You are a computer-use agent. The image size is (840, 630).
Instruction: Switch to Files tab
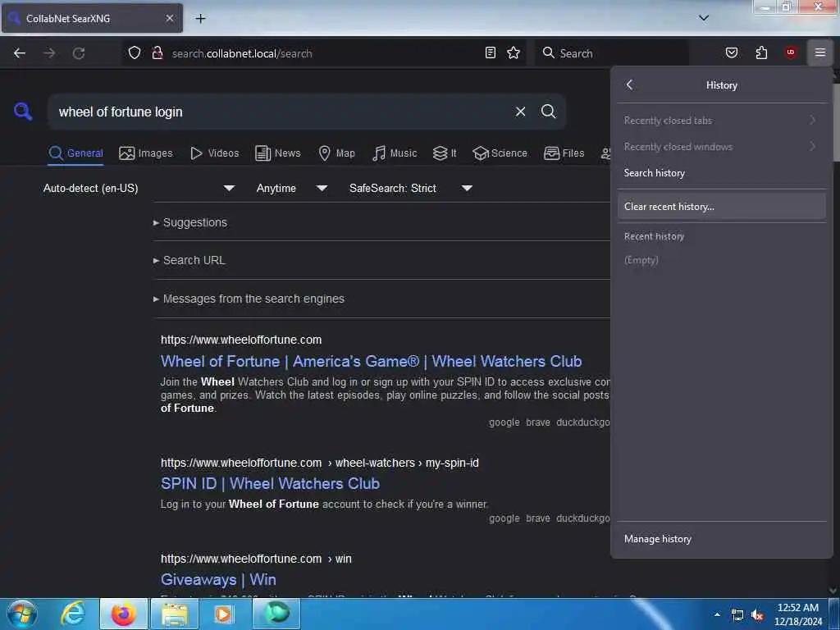click(564, 153)
